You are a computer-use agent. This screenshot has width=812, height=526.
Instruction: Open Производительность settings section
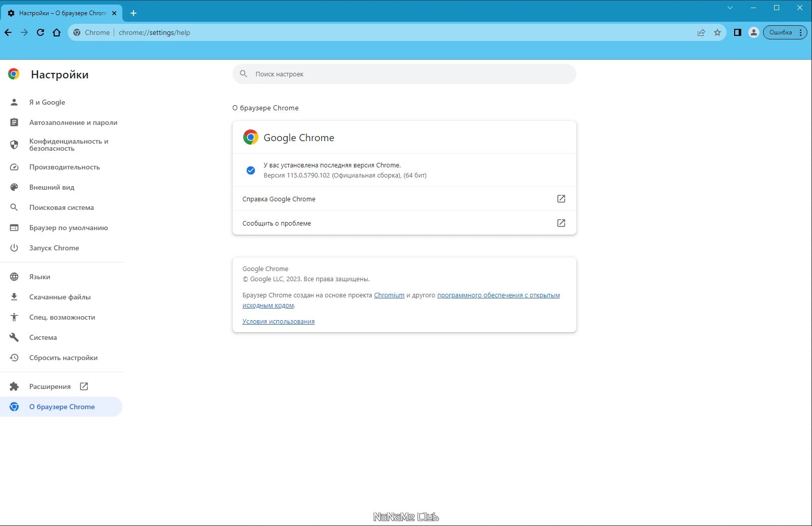(x=62, y=167)
